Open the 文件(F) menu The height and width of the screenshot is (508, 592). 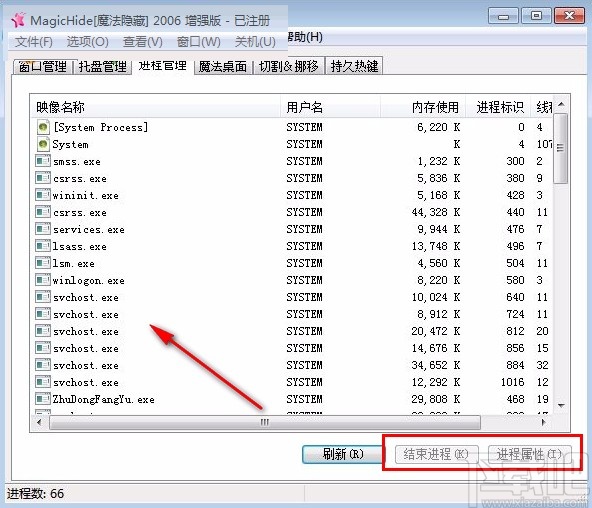pos(34,41)
